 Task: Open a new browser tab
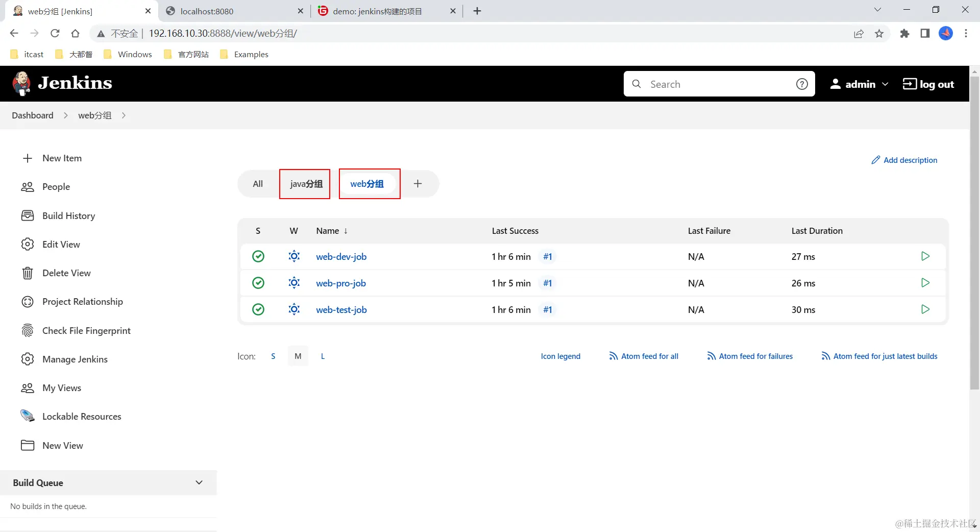[x=477, y=11]
